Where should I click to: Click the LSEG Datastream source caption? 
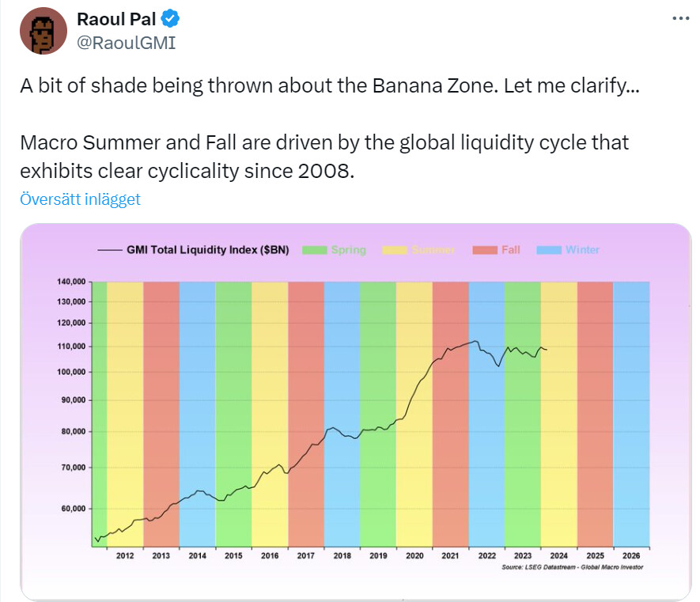tap(572, 568)
